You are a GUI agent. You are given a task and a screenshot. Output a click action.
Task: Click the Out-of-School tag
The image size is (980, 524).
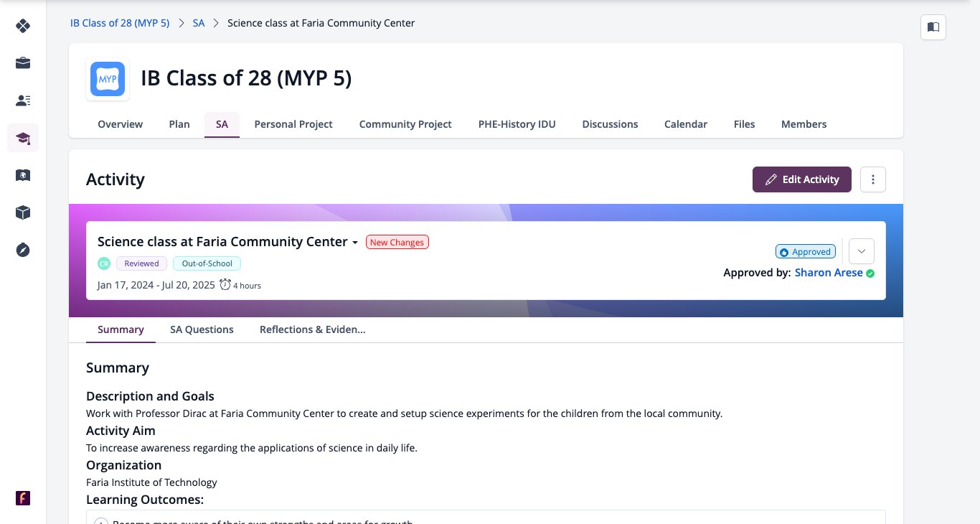[x=207, y=263]
